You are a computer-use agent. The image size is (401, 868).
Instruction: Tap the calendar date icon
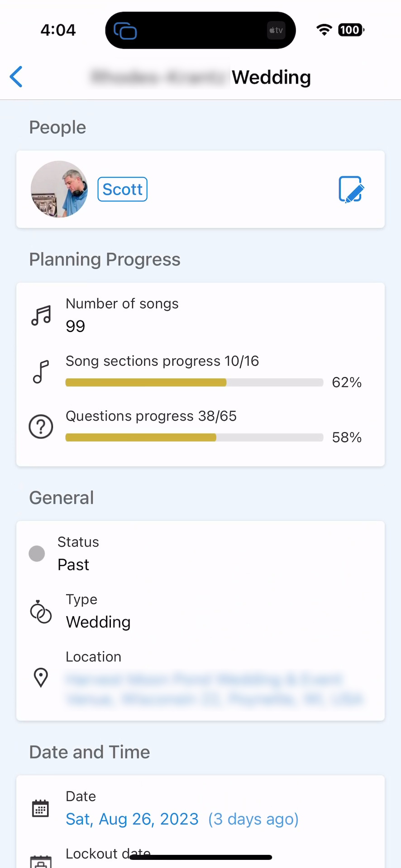41,808
